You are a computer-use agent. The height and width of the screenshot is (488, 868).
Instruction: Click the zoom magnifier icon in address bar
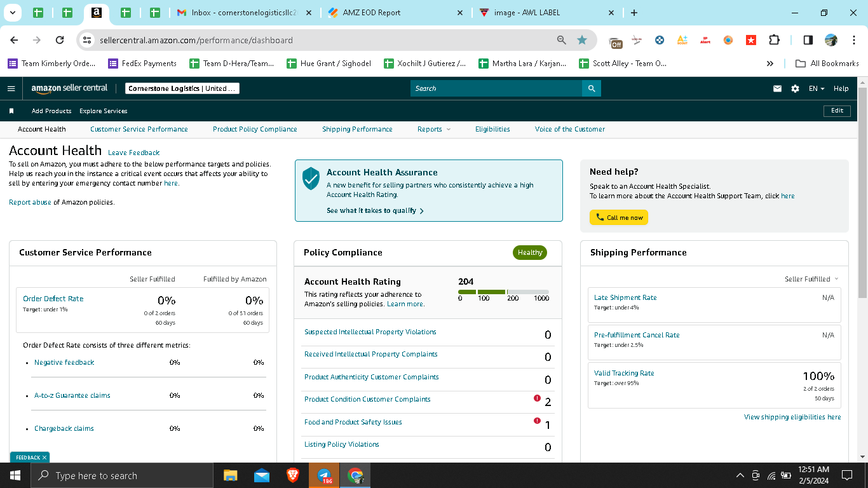coord(562,40)
